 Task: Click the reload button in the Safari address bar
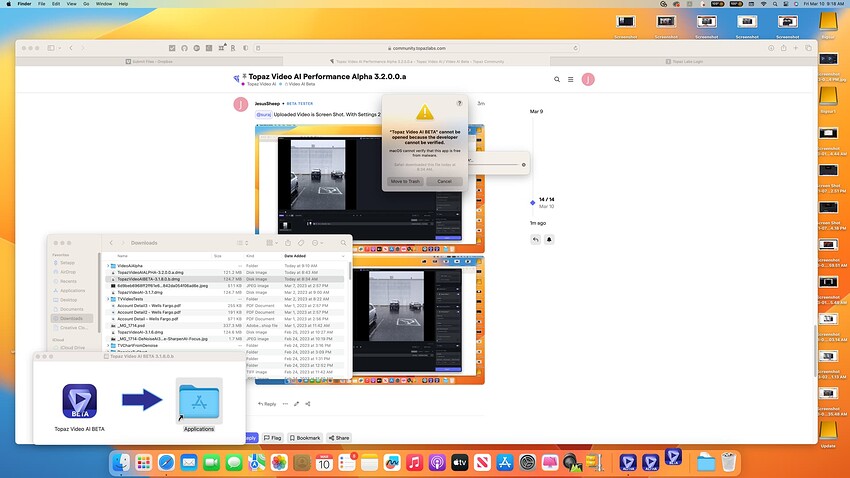click(x=575, y=48)
